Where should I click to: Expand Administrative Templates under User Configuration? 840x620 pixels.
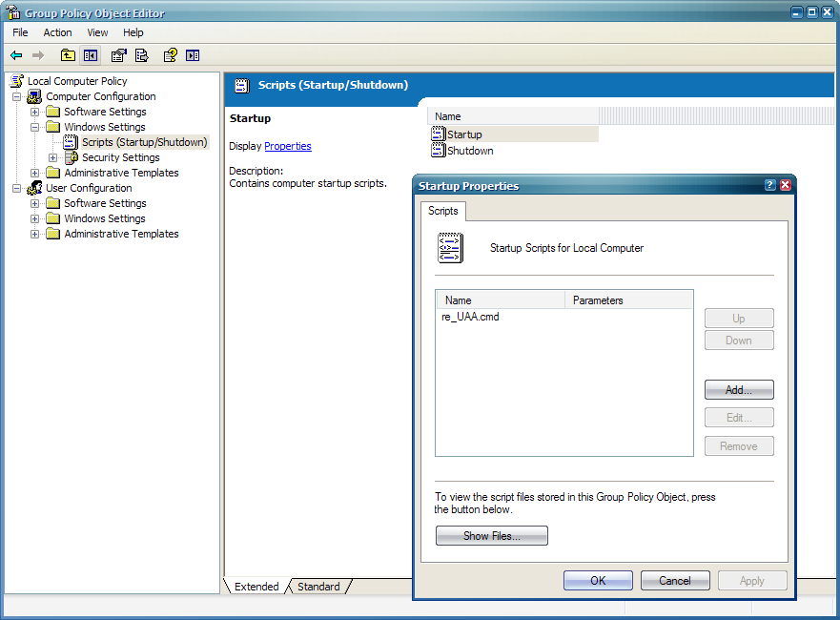point(35,235)
